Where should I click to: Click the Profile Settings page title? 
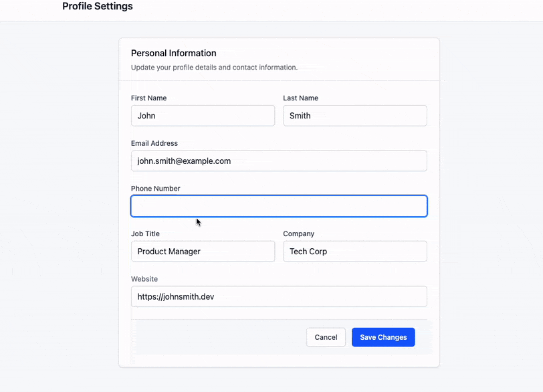(x=98, y=6)
